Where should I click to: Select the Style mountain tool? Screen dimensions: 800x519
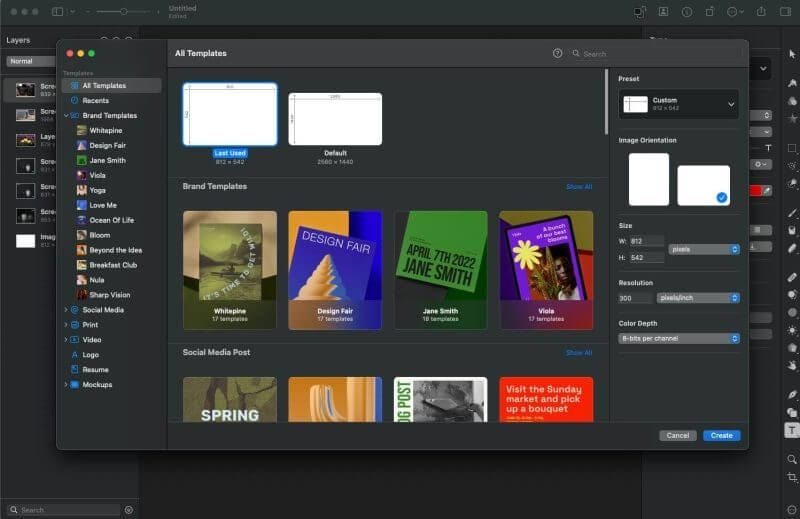coord(792,83)
